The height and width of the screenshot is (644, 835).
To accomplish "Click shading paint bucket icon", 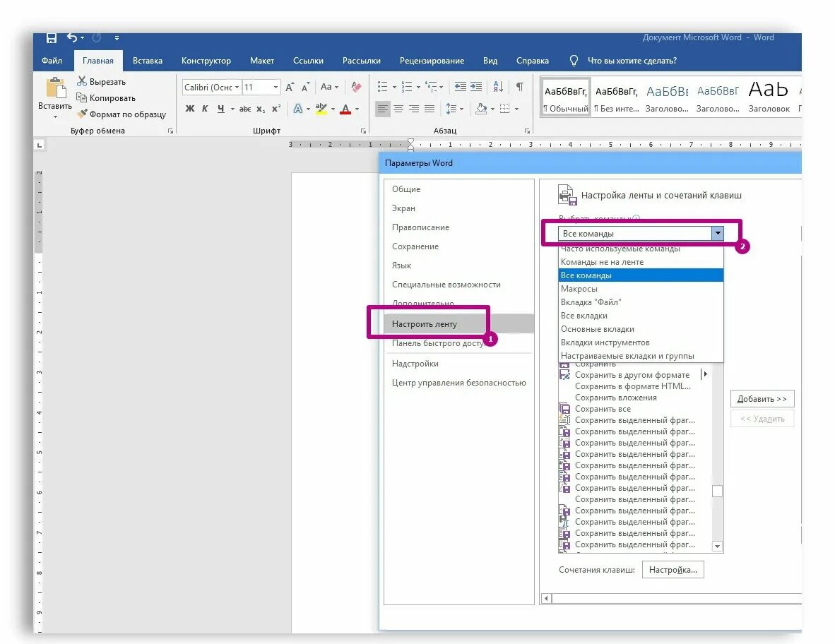I will pos(481,109).
